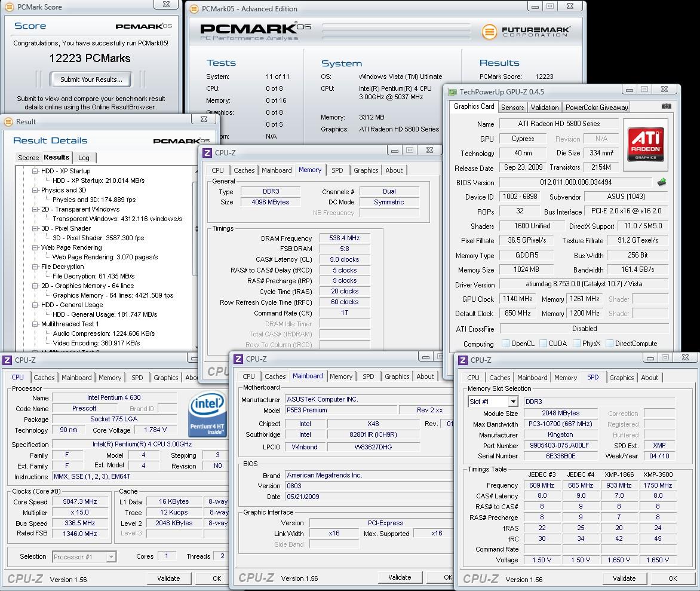Click the PCMark05 header progress bar
This screenshot has width=700, height=591.
tap(395, 31)
